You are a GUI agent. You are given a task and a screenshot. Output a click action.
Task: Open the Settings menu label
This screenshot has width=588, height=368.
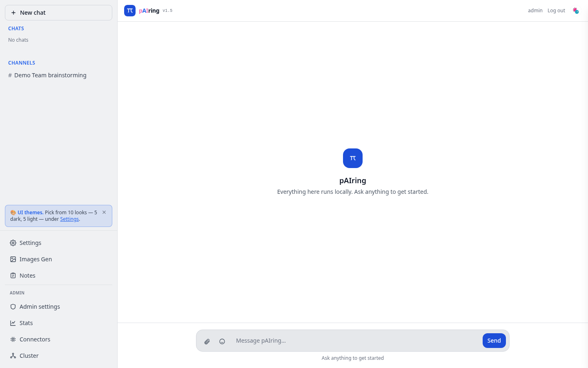pos(31,243)
